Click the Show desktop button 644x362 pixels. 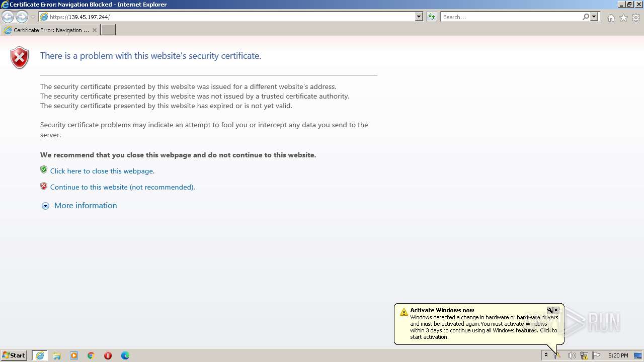coord(638,355)
